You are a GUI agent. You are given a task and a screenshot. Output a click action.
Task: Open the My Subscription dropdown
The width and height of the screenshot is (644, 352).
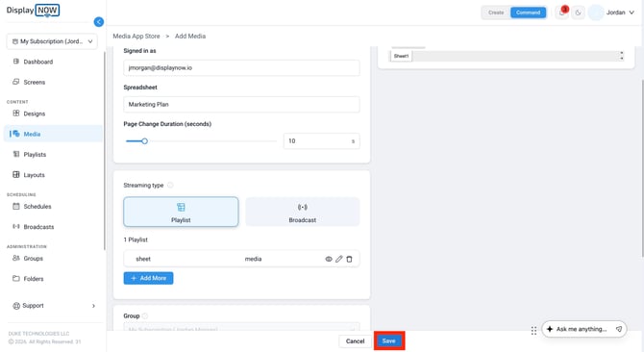(x=52, y=41)
